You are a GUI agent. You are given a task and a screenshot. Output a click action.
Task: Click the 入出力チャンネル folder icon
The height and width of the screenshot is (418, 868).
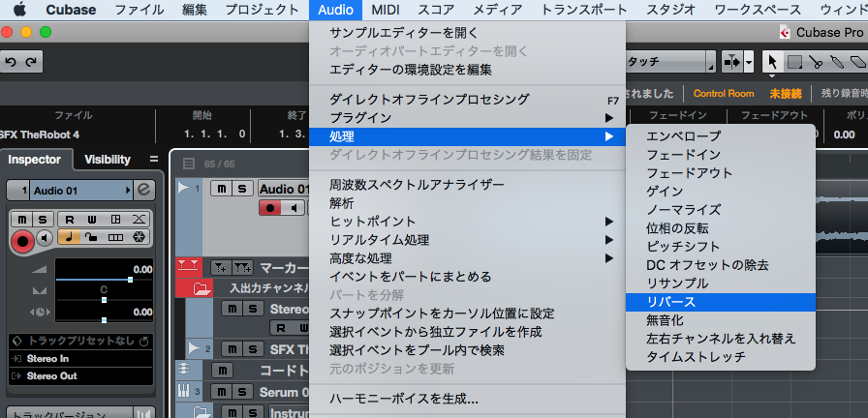[x=202, y=287]
